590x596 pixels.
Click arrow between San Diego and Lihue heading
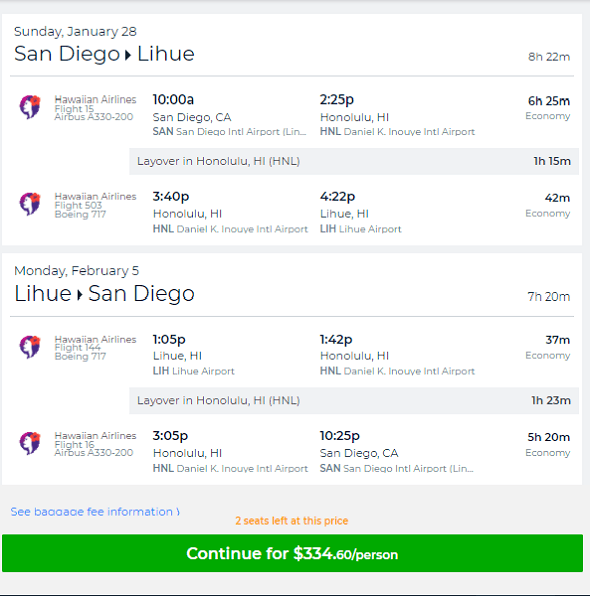(x=128, y=55)
